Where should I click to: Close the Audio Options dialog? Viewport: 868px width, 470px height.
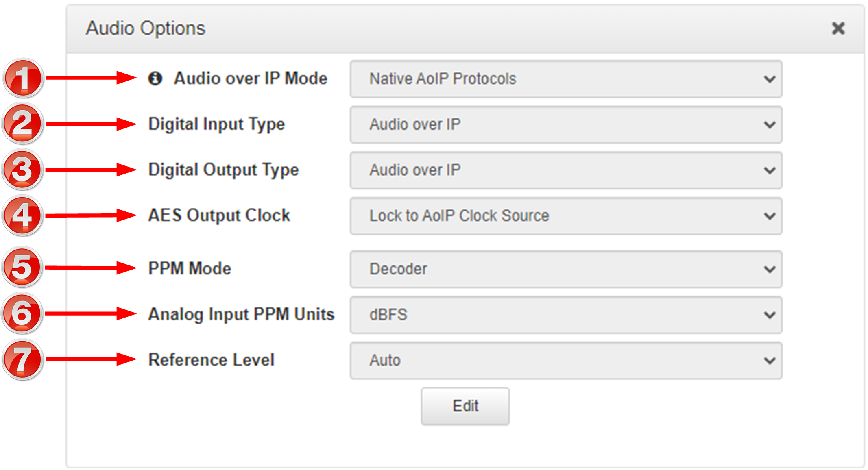(x=838, y=28)
